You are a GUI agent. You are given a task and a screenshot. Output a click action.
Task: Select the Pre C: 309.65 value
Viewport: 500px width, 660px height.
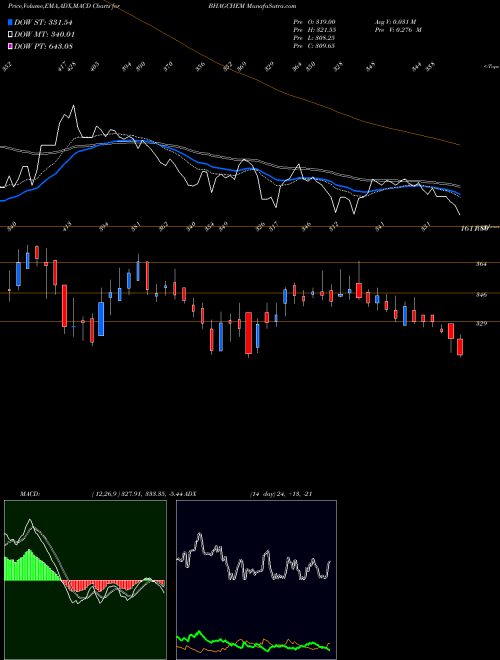tap(314, 45)
